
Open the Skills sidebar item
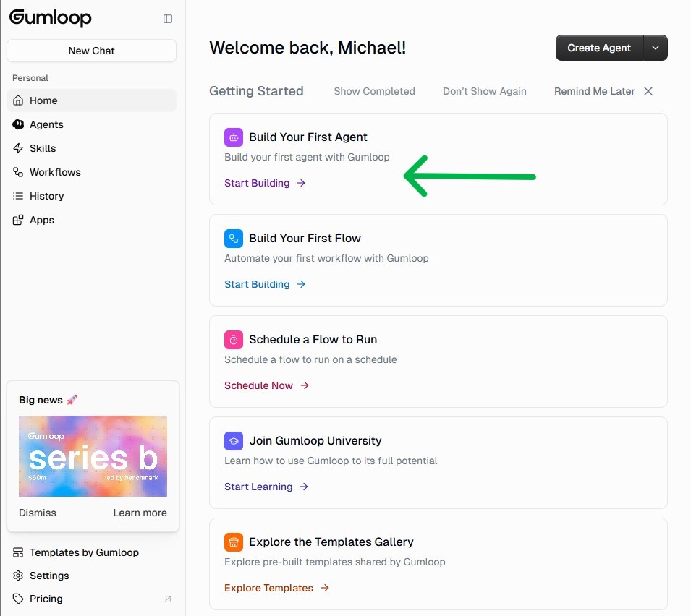[43, 148]
